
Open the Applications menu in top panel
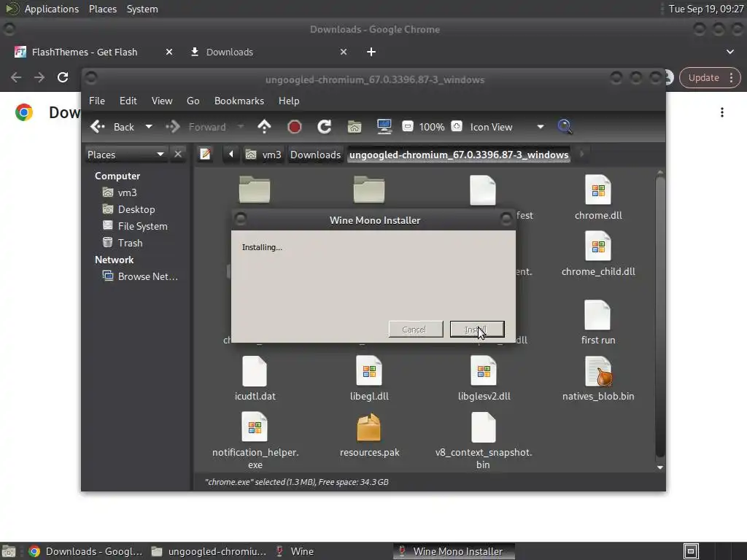coord(52,9)
